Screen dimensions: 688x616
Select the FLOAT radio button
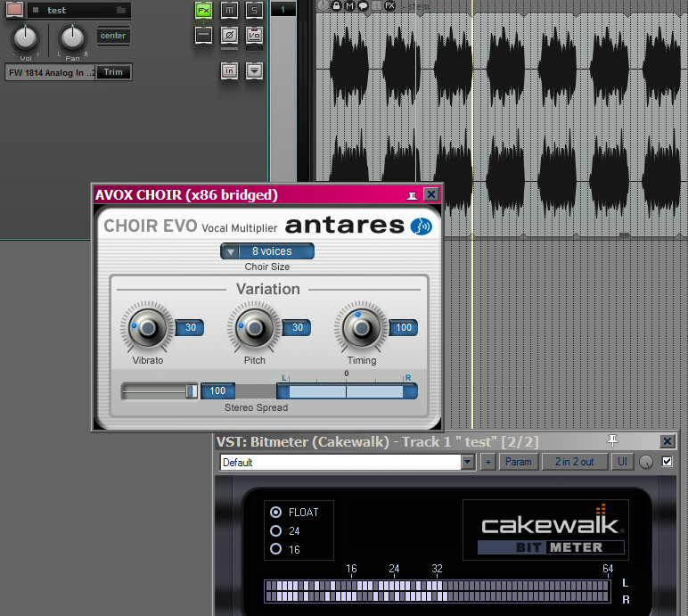275,513
